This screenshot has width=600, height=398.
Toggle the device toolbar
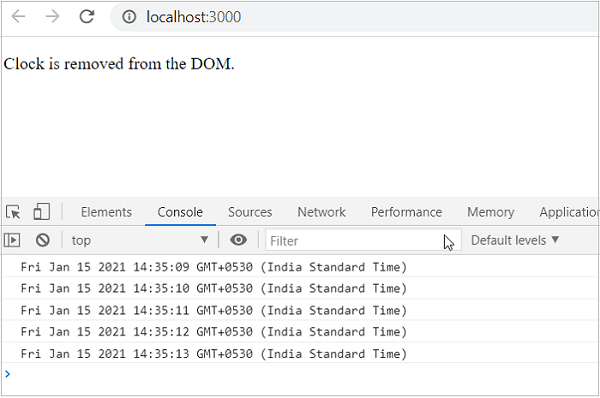point(41,212)
